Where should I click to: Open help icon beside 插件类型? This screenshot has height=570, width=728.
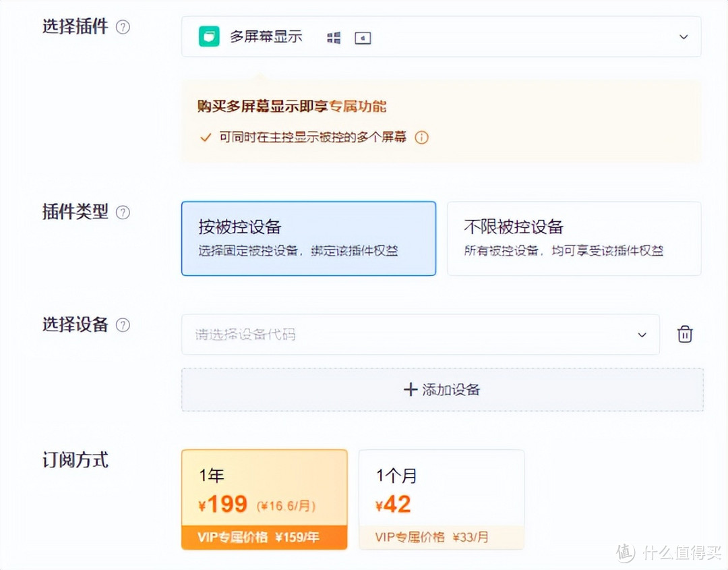[123, 212]
